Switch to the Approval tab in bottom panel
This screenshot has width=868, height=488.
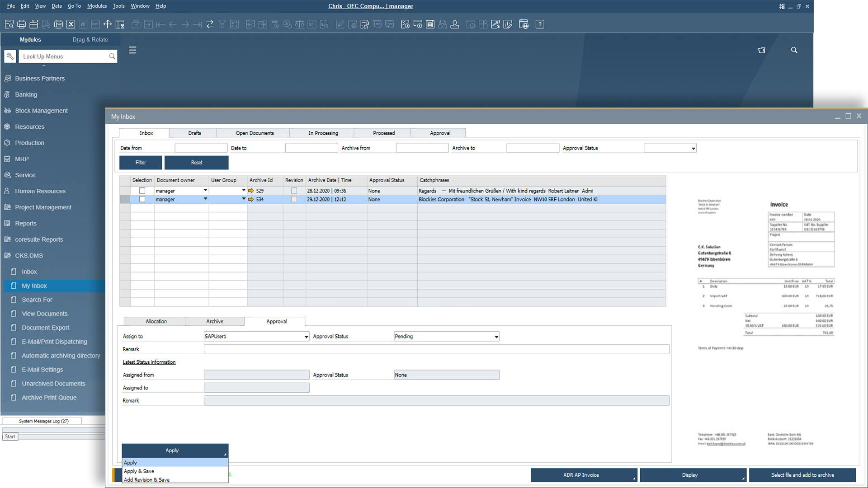pyautogui.click(x=276, y=321)
